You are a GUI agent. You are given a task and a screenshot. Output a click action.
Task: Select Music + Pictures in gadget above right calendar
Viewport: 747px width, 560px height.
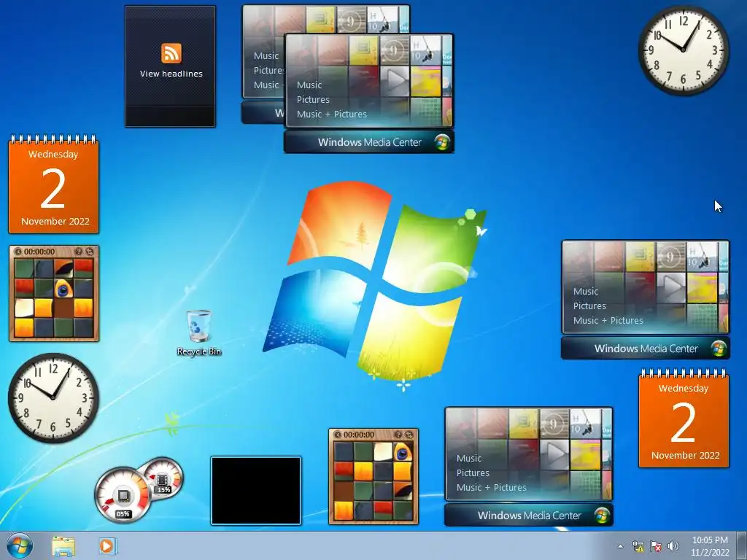pyautogui.click(x=608, y=321)
